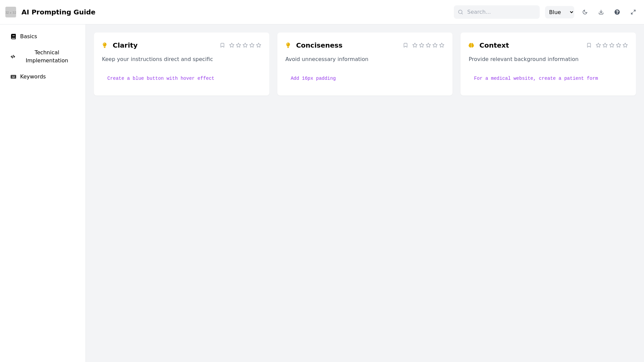
Task: Open the Keywords section
Action: click(33, 76)
